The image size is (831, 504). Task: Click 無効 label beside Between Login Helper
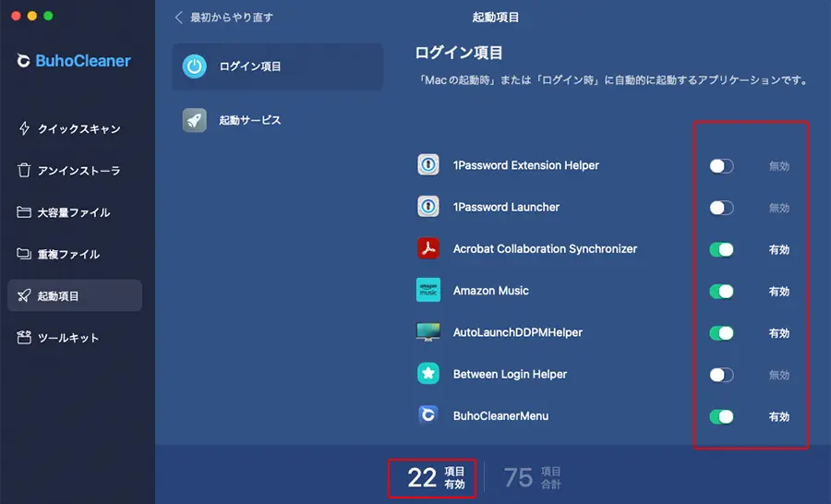(x=779, y=375)
